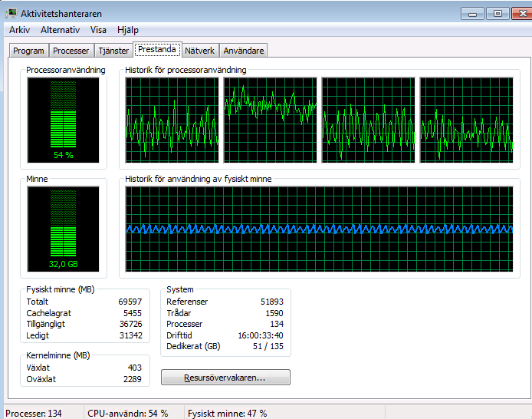Switch to the Processer tab
This screenshot has height=419, width=532.
71,51
